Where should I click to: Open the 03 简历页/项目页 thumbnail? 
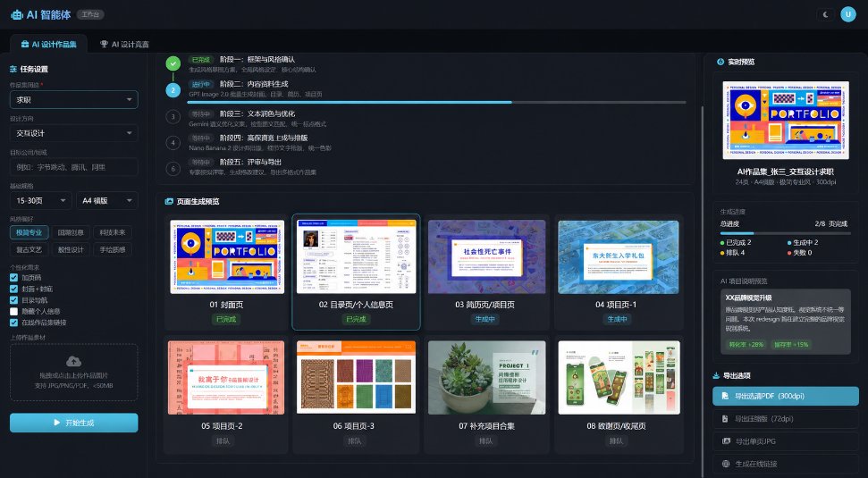[x=486, y=256]
